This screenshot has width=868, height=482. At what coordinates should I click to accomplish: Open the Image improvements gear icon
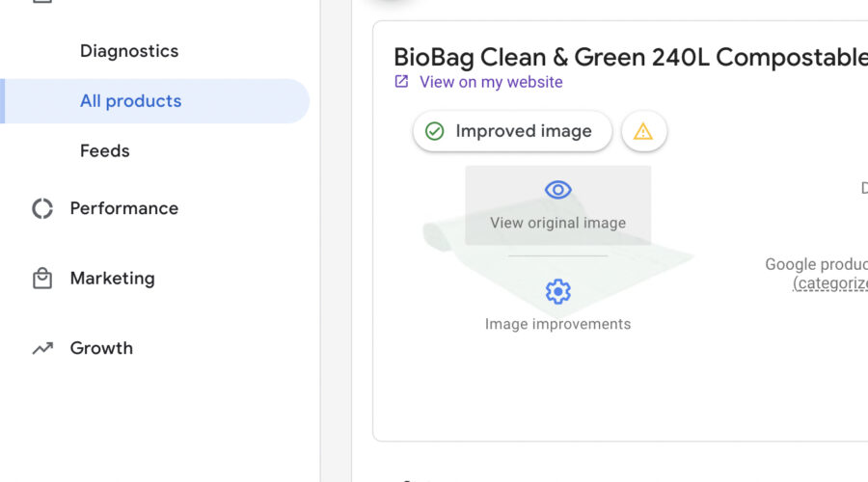[x=558, y=291]
